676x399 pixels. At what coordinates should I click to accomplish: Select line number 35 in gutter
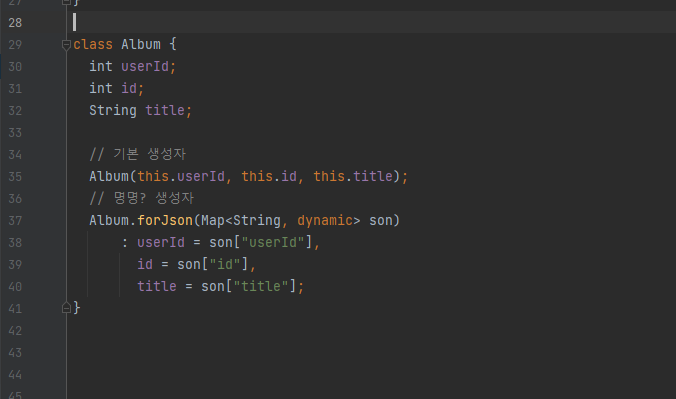(x=15, y=177)
